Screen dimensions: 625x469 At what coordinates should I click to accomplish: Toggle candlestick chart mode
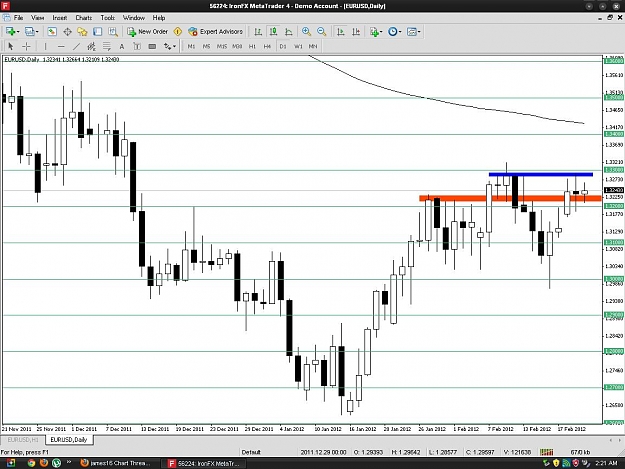(273, 31)
